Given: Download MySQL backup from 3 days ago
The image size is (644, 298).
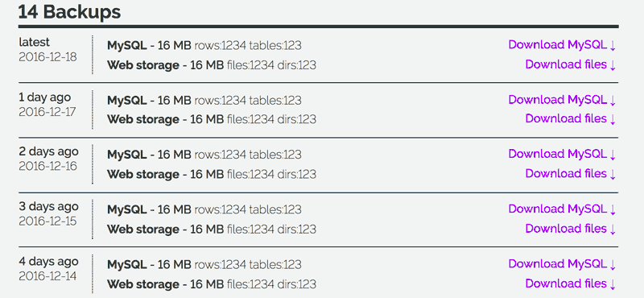Looking at the screenshot, I should 562,209.
